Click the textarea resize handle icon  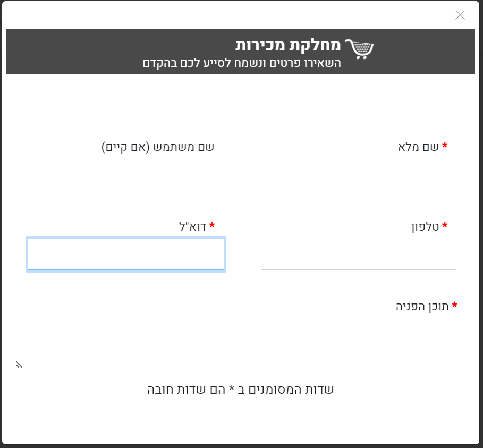coord(19,365)
